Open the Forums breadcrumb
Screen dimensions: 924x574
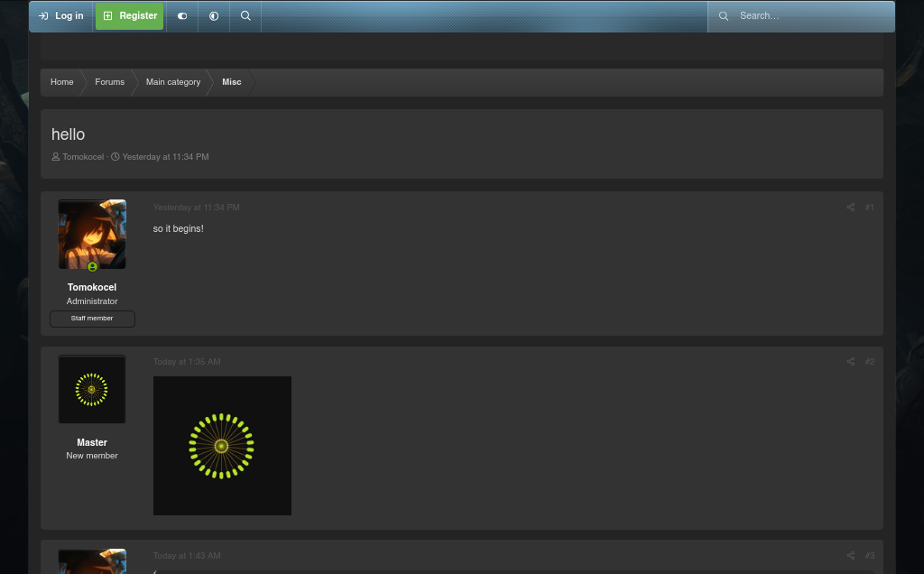coord(109,82)
